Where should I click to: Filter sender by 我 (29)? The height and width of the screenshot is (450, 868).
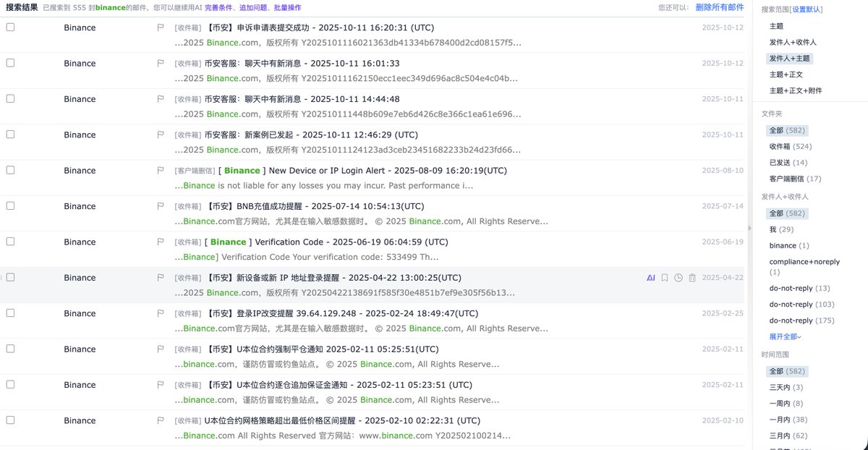coord(781,229)
